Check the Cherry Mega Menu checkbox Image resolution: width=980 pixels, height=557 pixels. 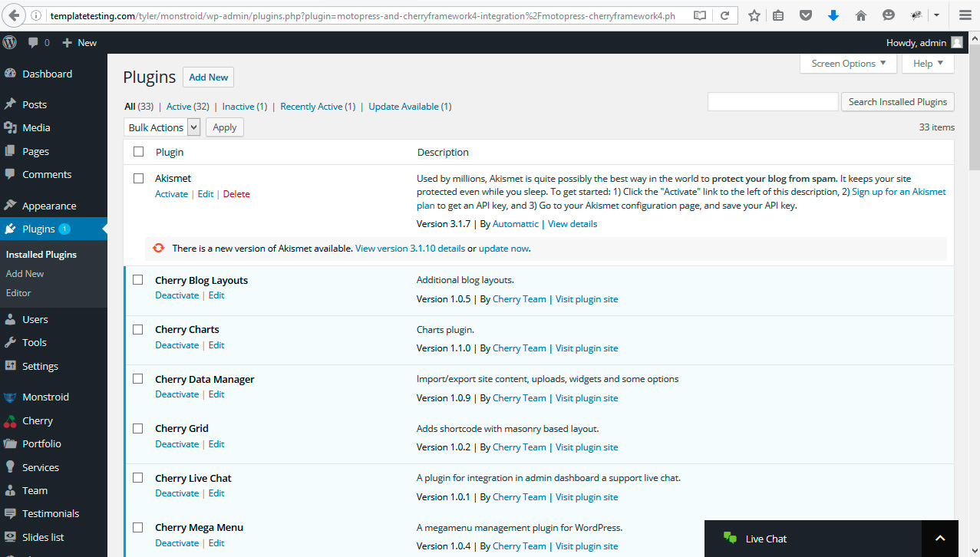click(138, 527)
